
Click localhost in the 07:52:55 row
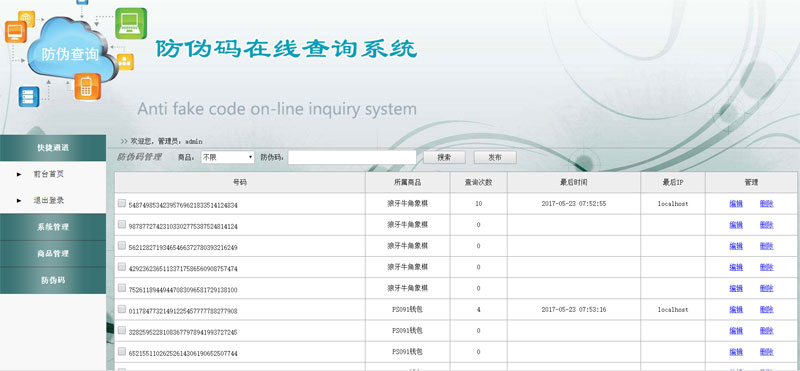pyautogui.click(x=673, y=204)
